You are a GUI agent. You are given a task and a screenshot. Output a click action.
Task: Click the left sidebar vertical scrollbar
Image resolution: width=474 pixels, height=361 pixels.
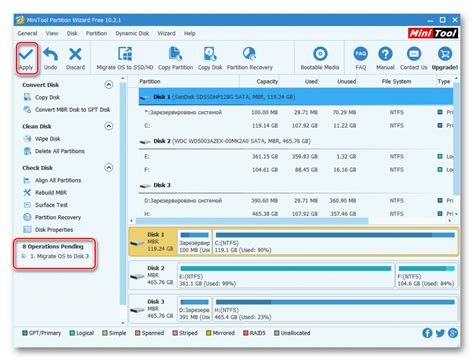[x=123, y=193]
